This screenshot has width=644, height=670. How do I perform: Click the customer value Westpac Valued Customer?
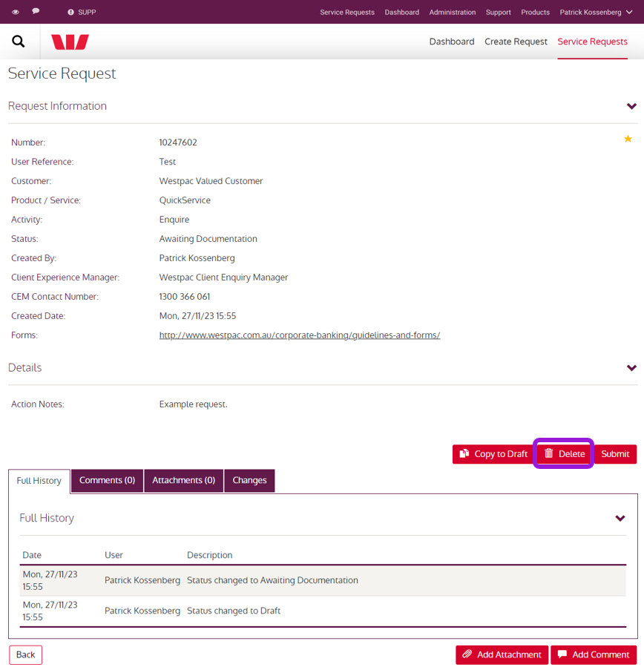(211, 181)
